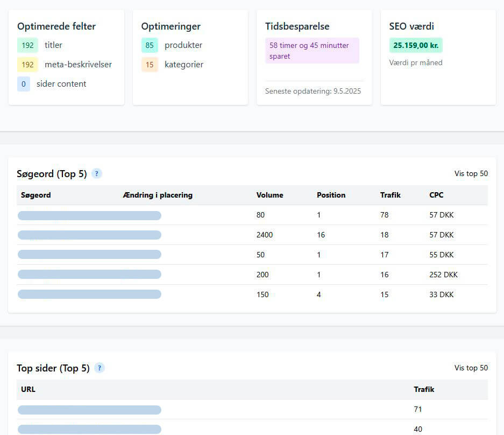
Task: Click the yellow "192" meta-beskrivelser badge
Action: point(27,65)
